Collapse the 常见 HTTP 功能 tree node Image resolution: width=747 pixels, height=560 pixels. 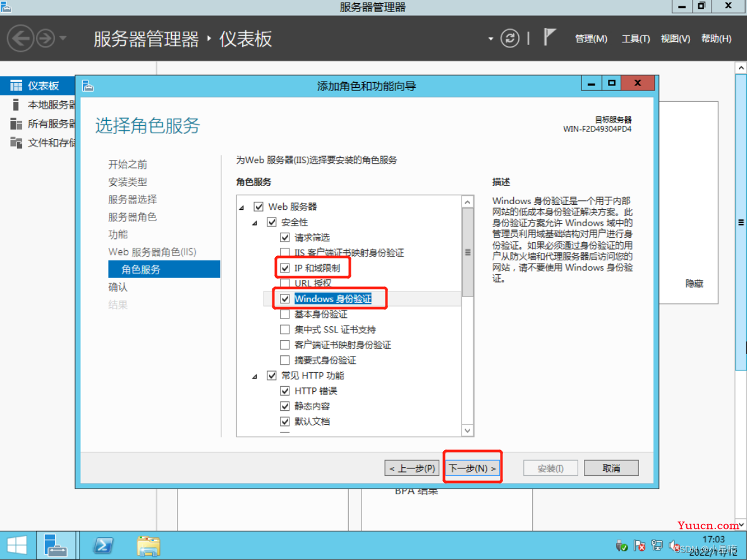[x=255, y=376]
